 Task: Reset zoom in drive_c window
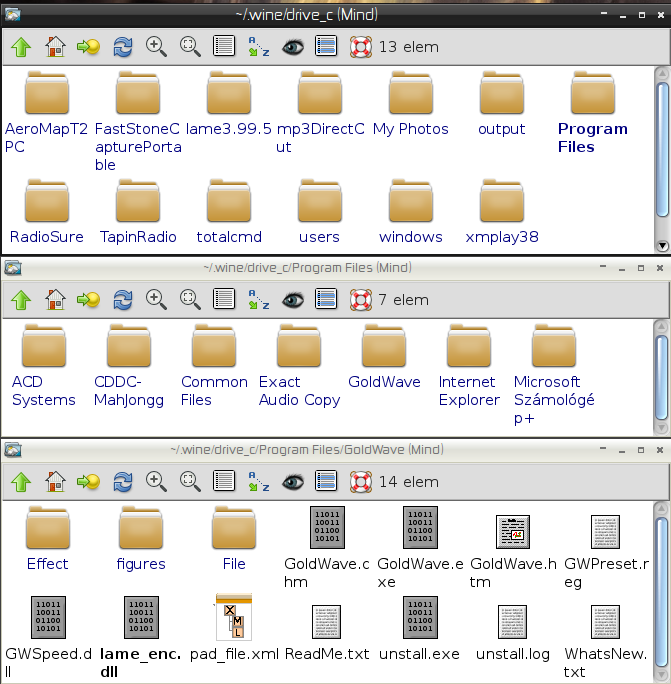point(190,47)
